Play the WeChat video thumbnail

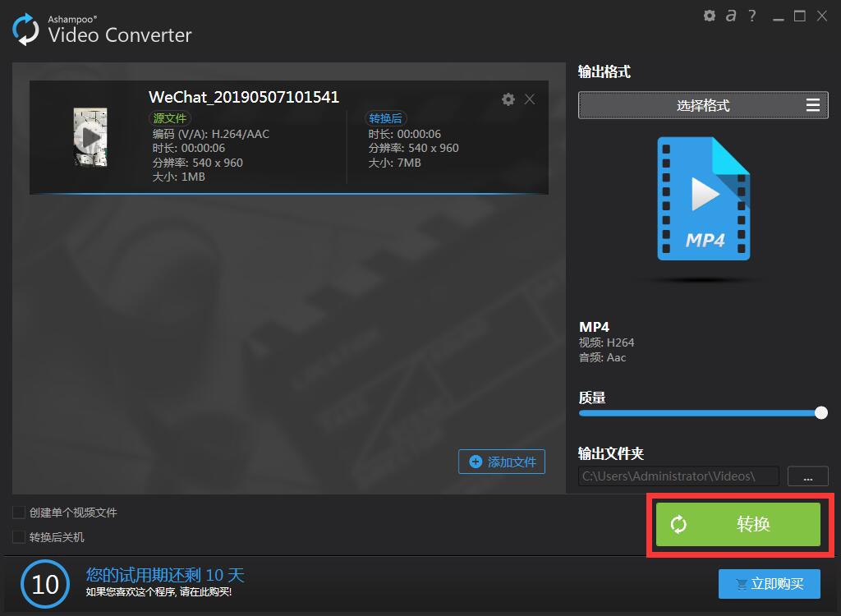(90, 137)
